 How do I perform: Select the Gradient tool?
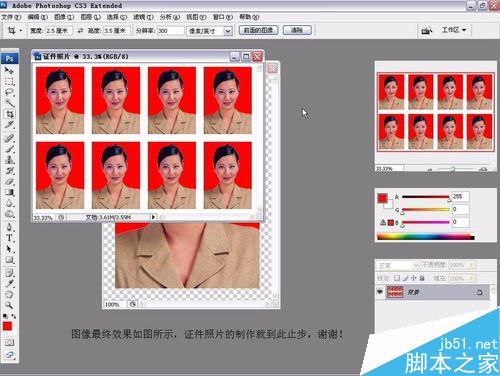coord(9,192)
